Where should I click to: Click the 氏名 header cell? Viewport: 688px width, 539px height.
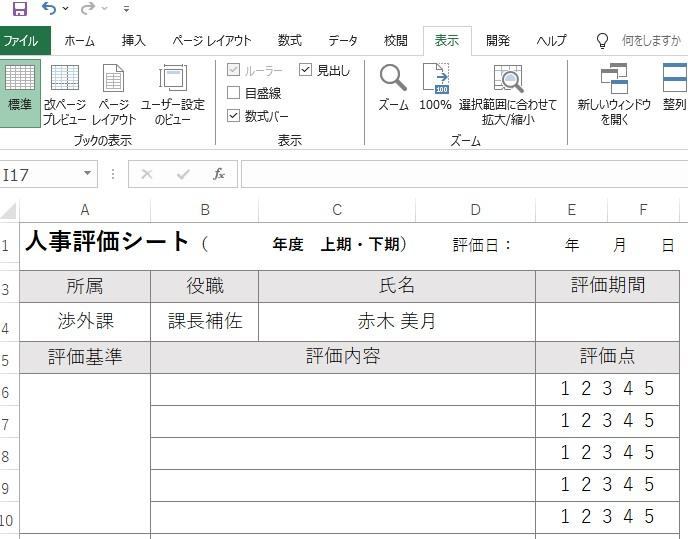click(x=397, y=286)
